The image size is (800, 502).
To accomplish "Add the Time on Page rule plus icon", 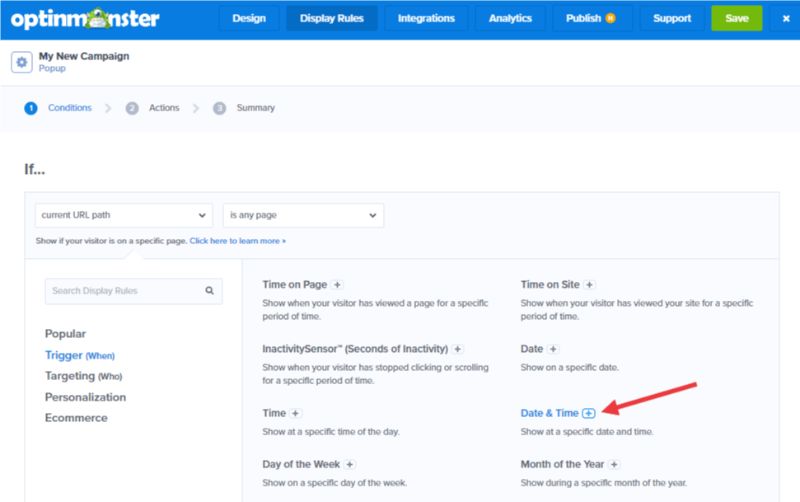I will (337, 285).
